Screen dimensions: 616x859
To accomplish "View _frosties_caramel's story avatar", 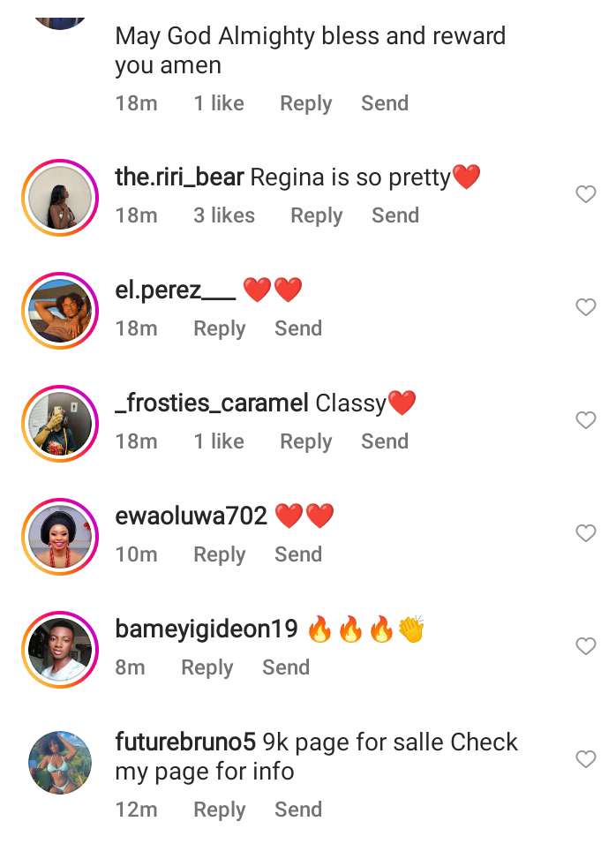I will [60, 423].
